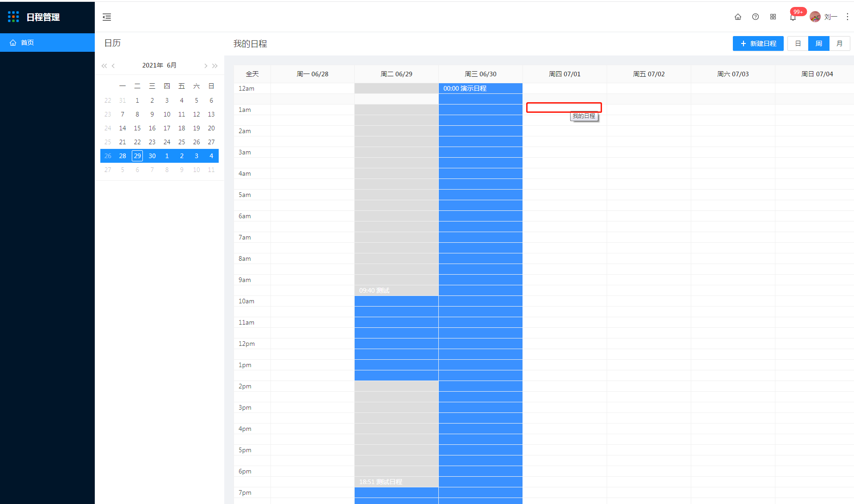Open the apps grid icon in header
This screenshot has width=854, height=504.
coord(773,17)
